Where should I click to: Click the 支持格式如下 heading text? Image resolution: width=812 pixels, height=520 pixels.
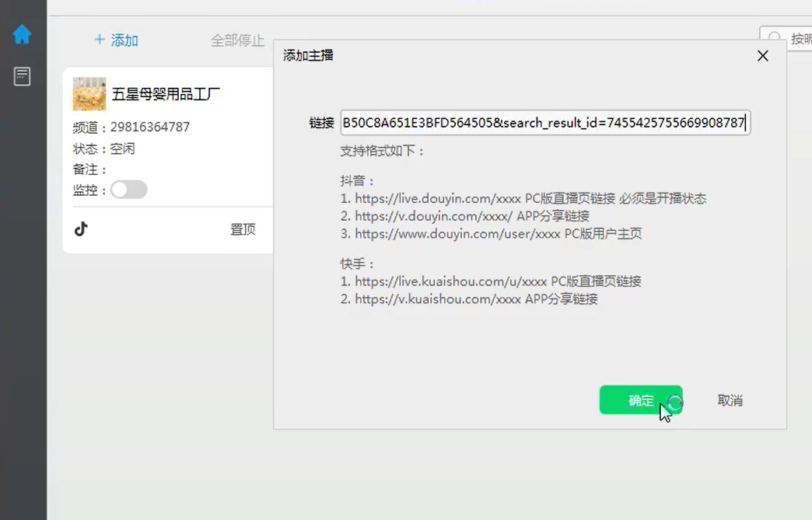click(382, 151)
